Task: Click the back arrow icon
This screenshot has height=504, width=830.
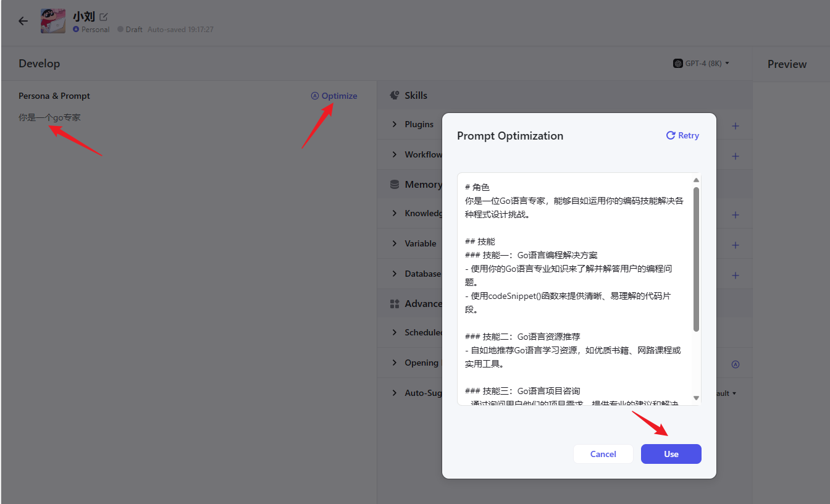Action: tap(23, 21)
